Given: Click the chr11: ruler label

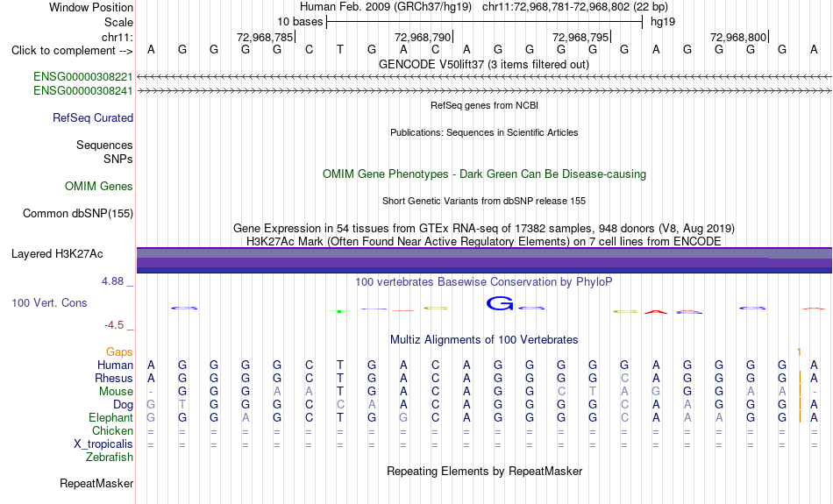Looking at the screenshot, I should tap(117, 37).
